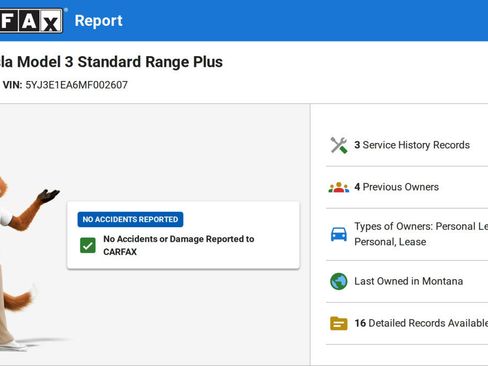Select Types of Owners row text

(x=421, y=234)
